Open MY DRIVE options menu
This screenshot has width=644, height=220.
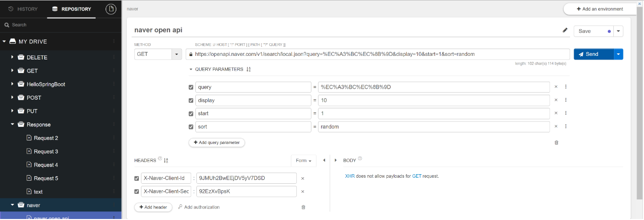114,42
